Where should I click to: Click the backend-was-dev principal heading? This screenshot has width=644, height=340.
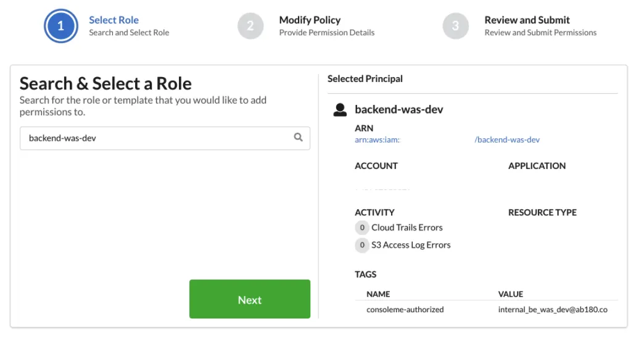(x=399, y=110)
